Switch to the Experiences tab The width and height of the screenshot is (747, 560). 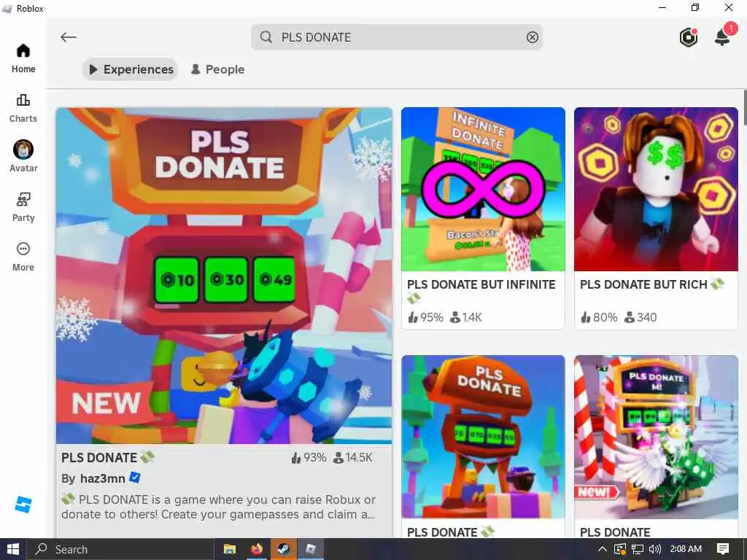click(131, 69)
